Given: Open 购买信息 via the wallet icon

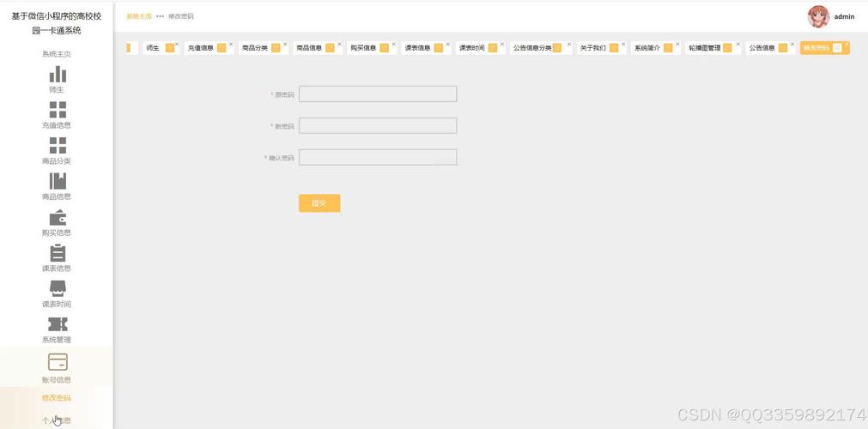Looking at the screenshot, I should pyautogui.click(x=58, y=218).
